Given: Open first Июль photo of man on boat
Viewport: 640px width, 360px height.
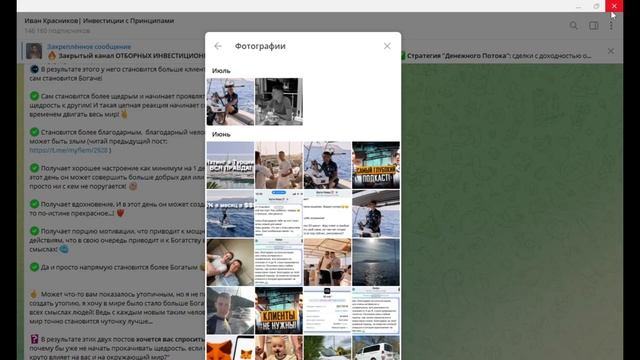Looking at the screenshot, I should pos(230,102).
